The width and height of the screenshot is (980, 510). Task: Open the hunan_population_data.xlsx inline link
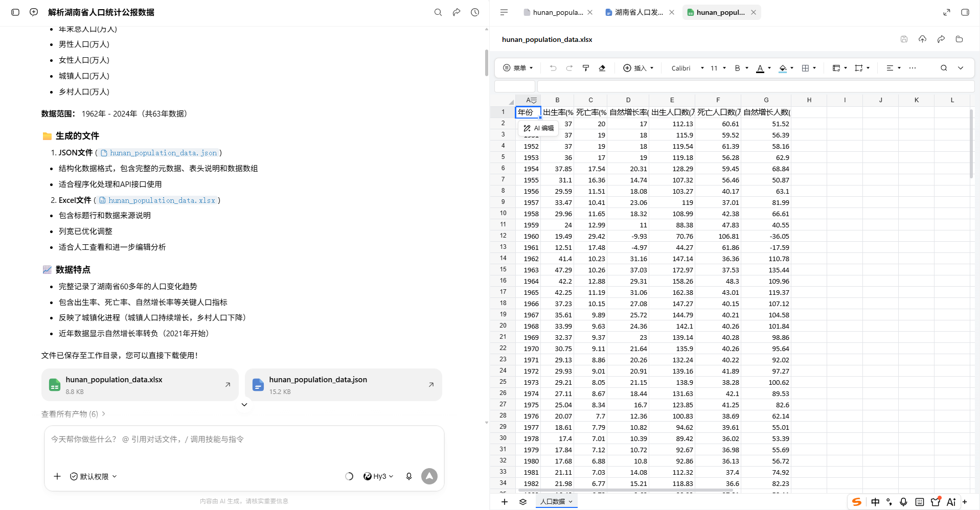[157, 200]
